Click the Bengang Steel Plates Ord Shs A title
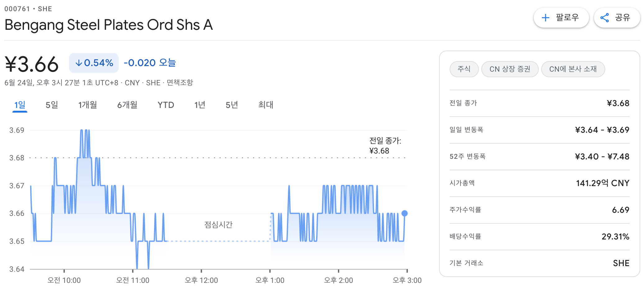Viewport: 644px width, 286px height. pos(109,25)
